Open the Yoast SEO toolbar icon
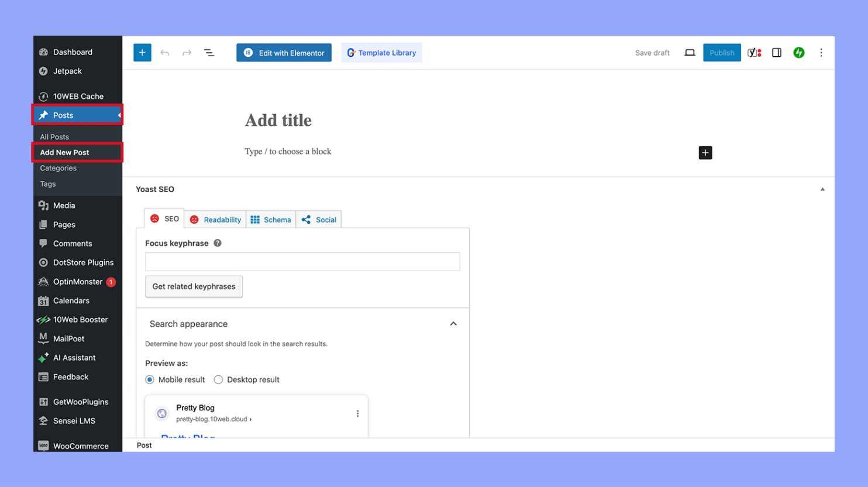Screen dimensions: 868x487 [x=755, y=53]
